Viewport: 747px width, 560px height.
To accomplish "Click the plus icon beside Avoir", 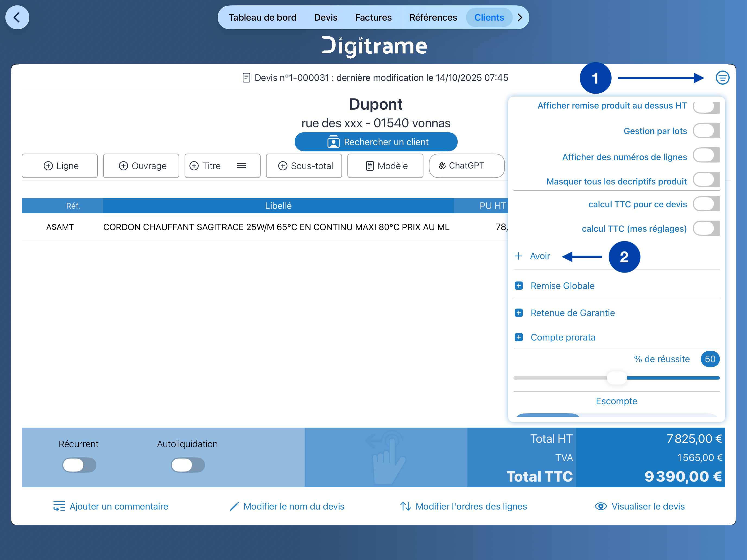I will [518, 256].
